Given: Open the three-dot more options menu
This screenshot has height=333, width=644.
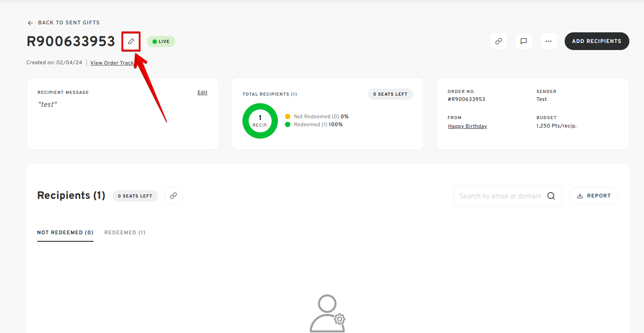Looking at the screenshot, I should tap(548, 41).
